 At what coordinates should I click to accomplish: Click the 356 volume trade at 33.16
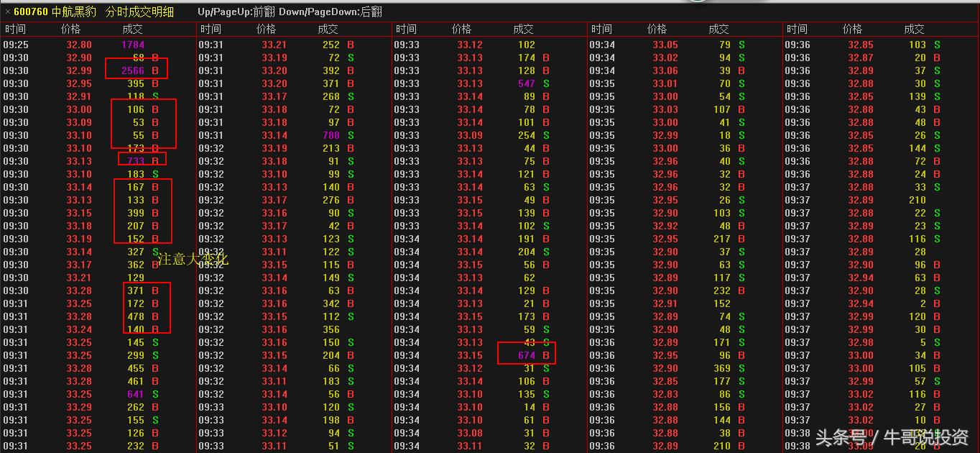pos(331,329)
